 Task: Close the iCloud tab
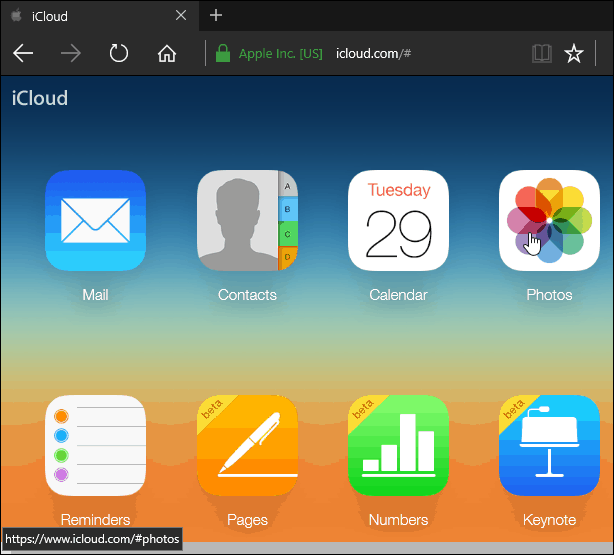181,15
